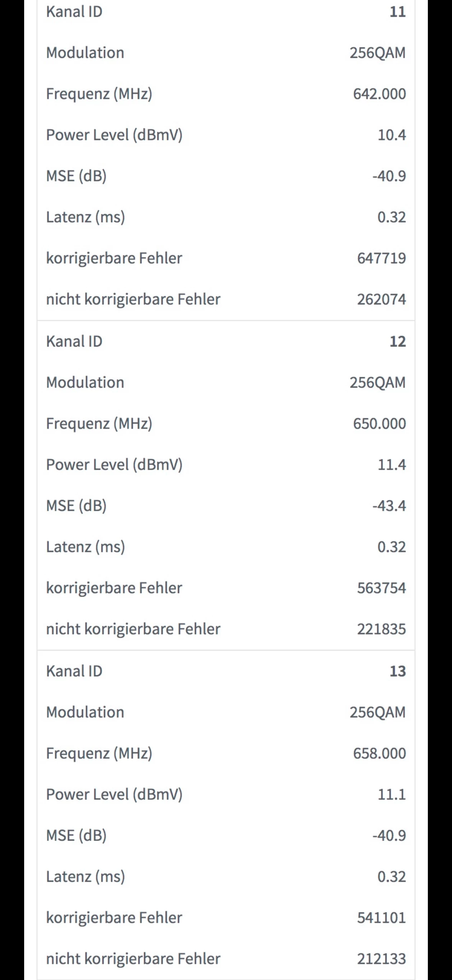Select correctable errors count 647719
Viewport: 452px width, 980px height.
(381, 258)
